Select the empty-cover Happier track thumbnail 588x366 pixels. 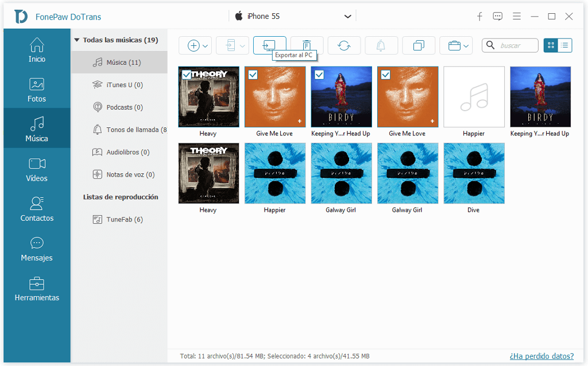pyautogui.click(x=474, y=97)
